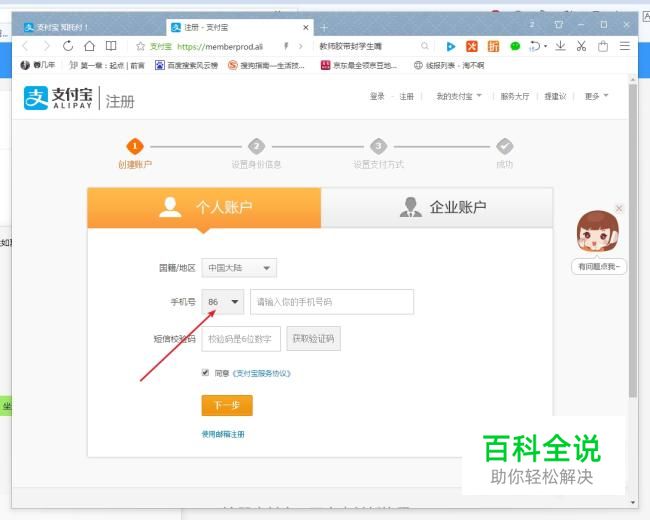Dismiss the assistant avatar with its close X
Viewport: 650px width, 520px height.
click(x=619, y=208)
